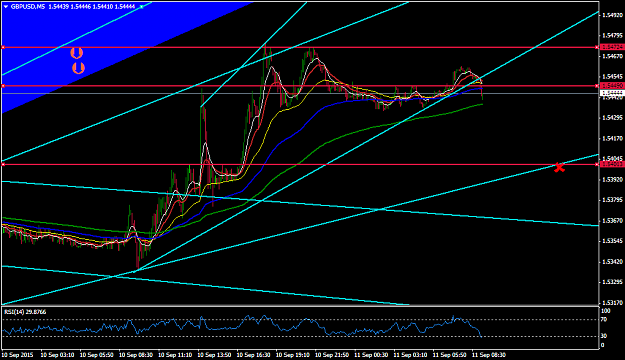
Task: Click the RSI scale value 70
Action: pos(604,319)
